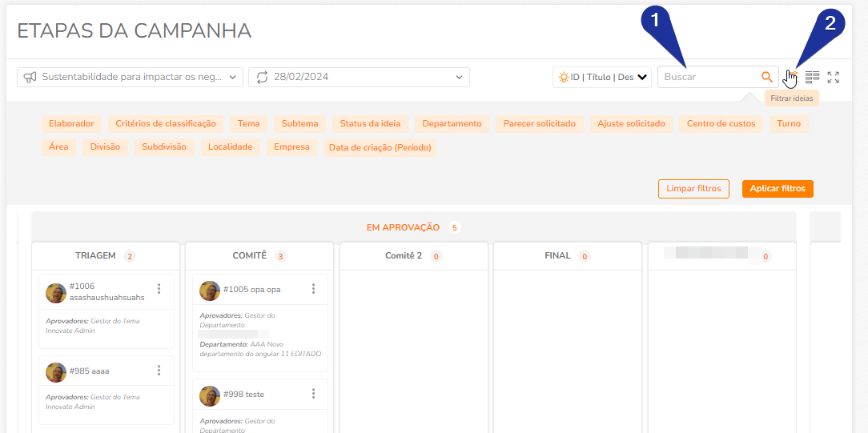Select the Área filter tag
Screen dimensions: 868x433
(58, 146)
